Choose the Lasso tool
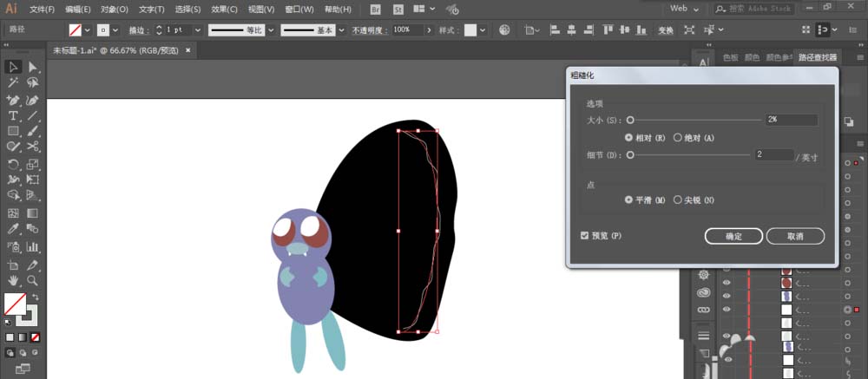This screenshot has width=868, height=379. coord(33,83)
